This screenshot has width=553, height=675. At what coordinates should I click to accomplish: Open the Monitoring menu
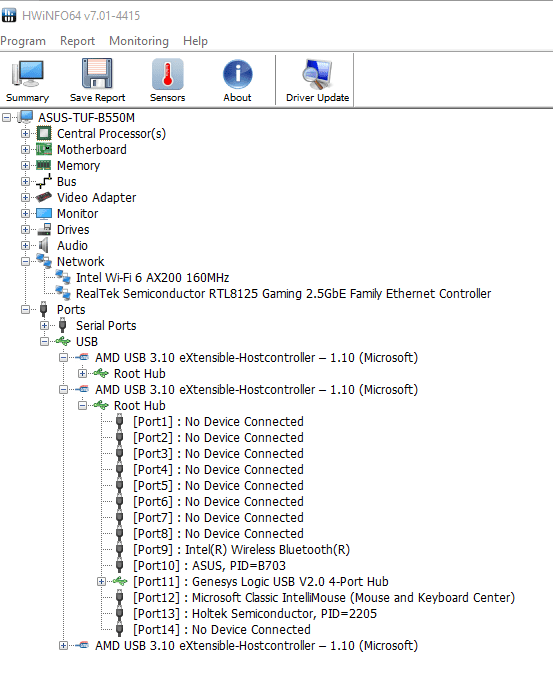click(139, 41)
